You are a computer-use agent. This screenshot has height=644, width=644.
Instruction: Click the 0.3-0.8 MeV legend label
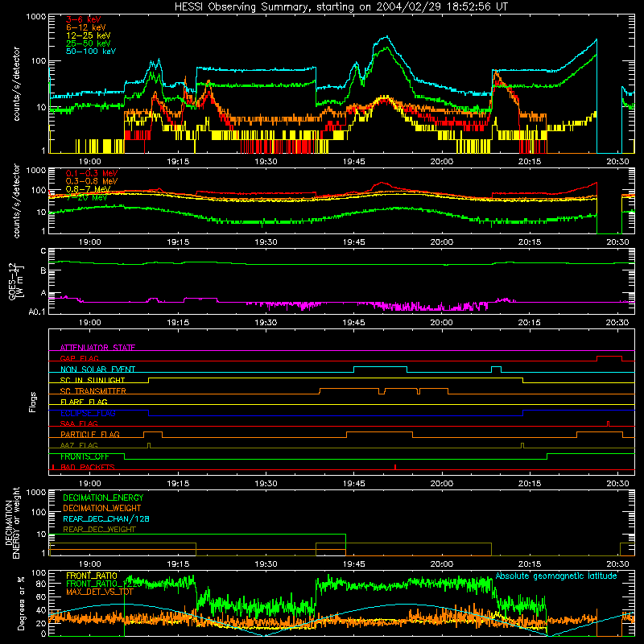click(92, 181)
